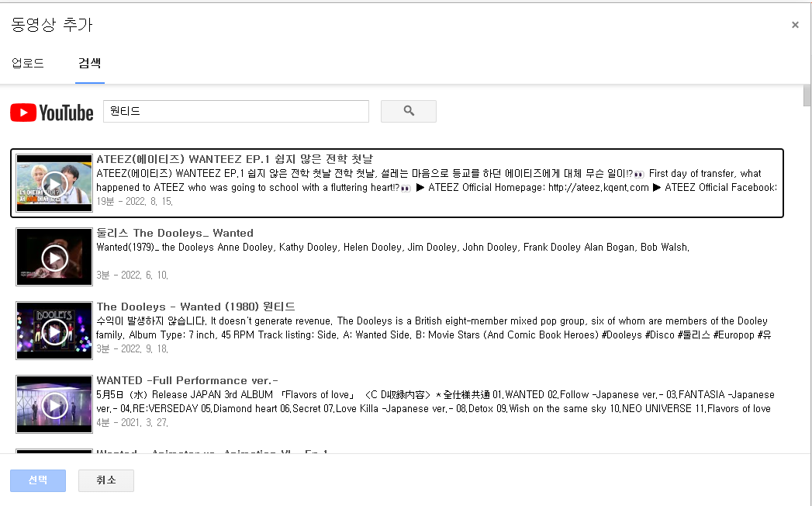Viewport: 812px width, 506px height.
Task: Play the WANTED -Full Performance ver.- thumbnail
Action: (x=54, y=404)
